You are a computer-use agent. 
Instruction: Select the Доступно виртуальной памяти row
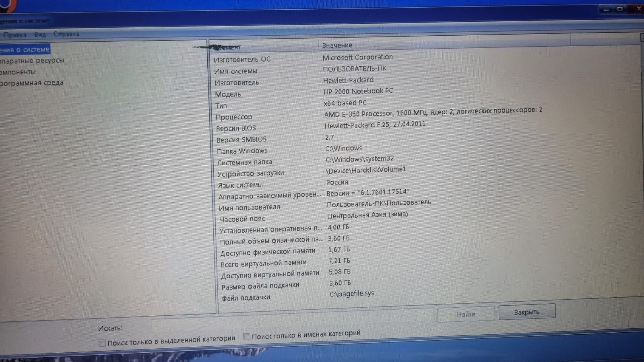pos(270,274)
